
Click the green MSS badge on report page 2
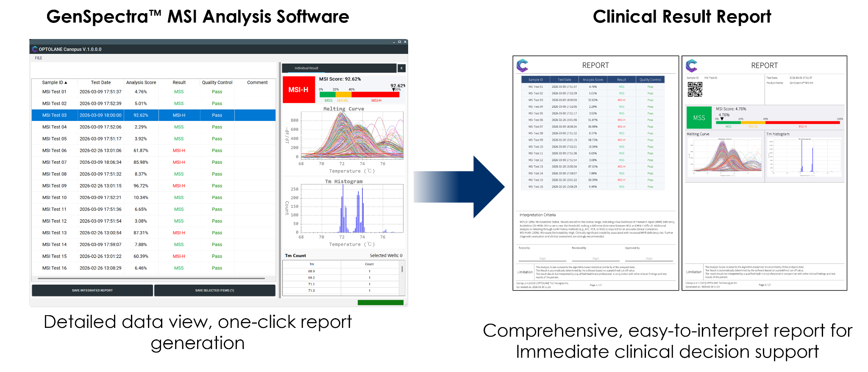[x=699, y=117]
